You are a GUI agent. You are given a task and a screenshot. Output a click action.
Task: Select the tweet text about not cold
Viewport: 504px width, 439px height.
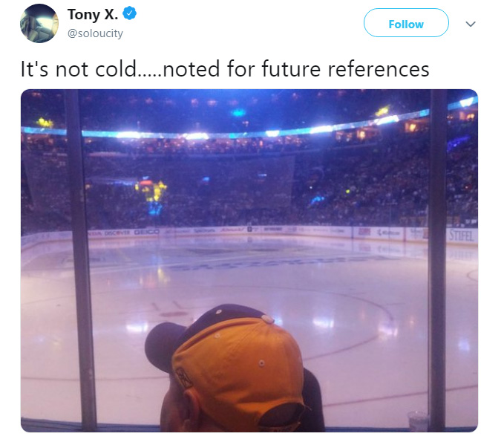pyautogui.click(x=225, y=69)
